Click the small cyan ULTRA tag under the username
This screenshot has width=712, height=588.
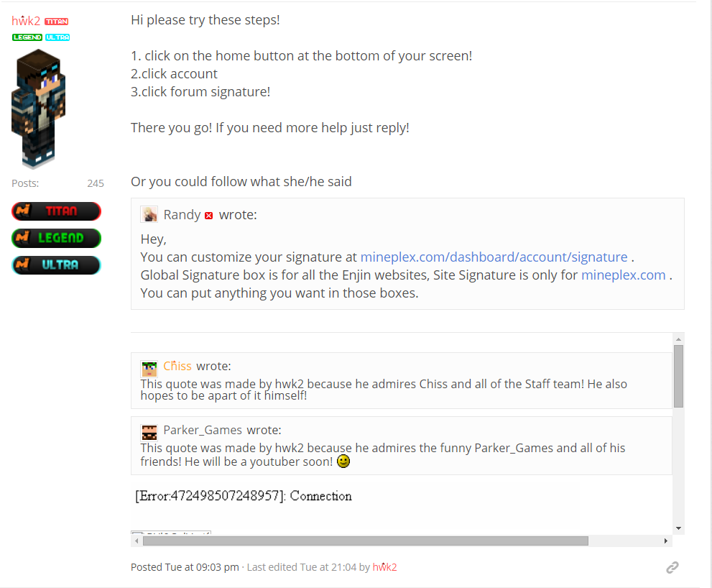click(57, 37)
